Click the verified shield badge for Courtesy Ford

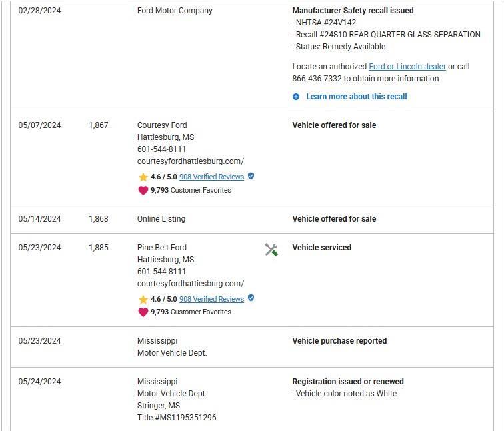251,176
